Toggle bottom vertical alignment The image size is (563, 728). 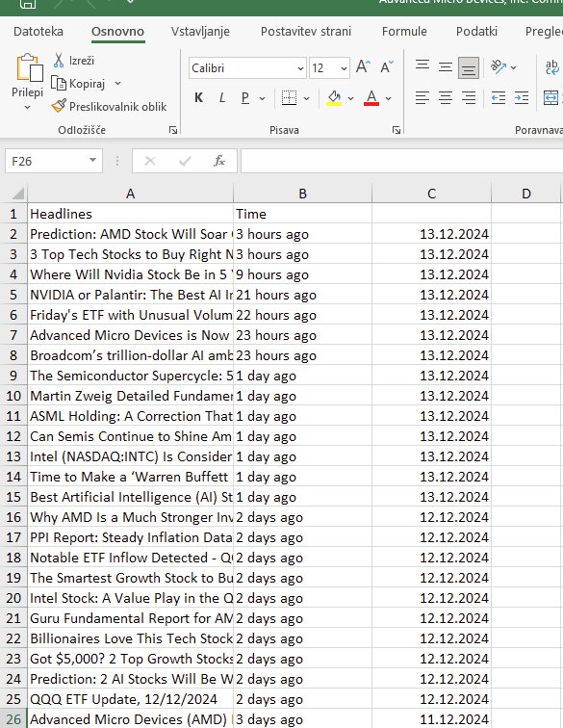[x=469, y=68]
